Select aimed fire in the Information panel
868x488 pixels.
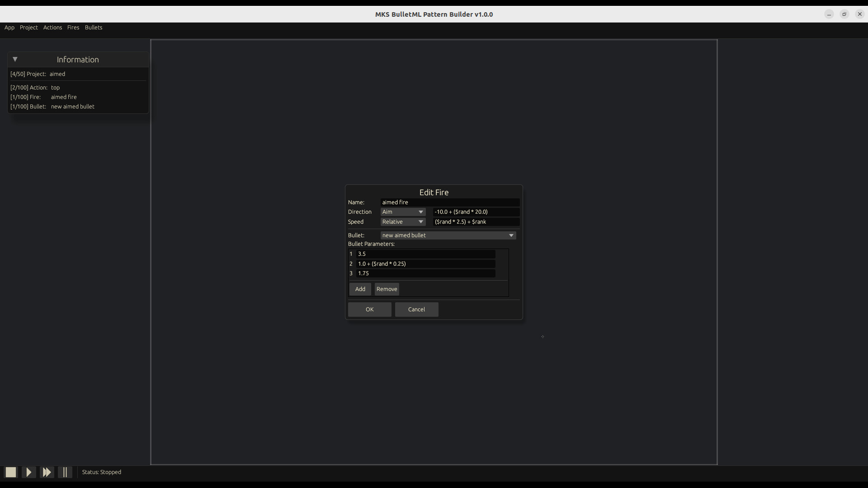click(63, 97)
